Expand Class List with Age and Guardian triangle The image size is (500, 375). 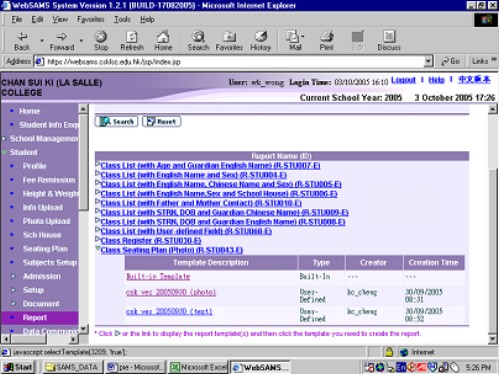(98, 164)
